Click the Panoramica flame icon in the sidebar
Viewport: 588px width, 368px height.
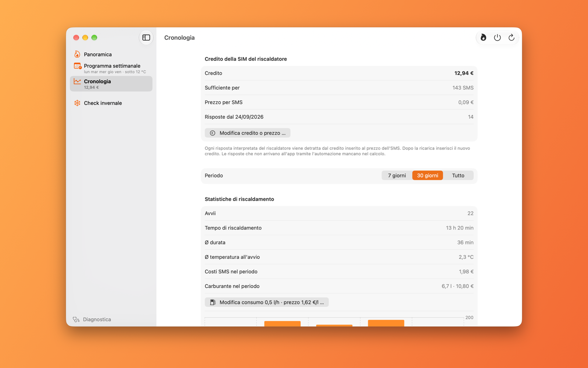(77, 54)
